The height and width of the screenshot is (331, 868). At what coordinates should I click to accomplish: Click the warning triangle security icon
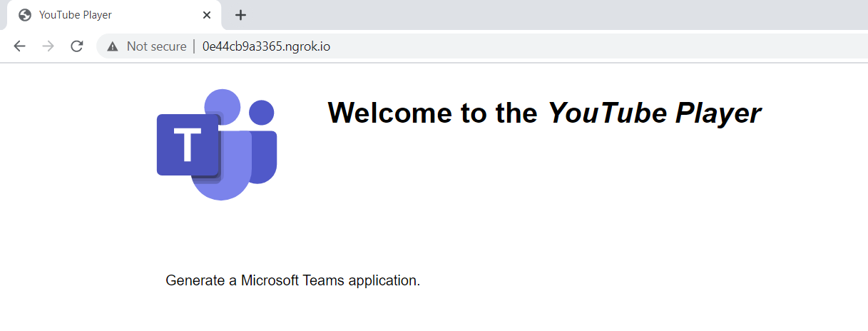pos(112,47)
